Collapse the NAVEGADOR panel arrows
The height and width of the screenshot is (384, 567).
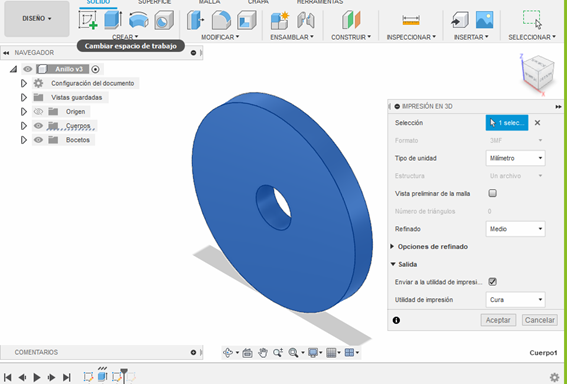pos(6,53)
